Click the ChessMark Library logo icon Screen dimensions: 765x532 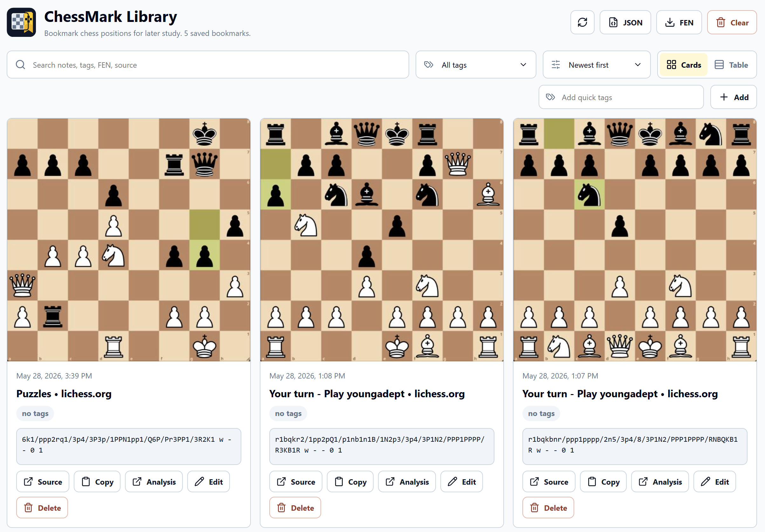[x=21, y=22]
